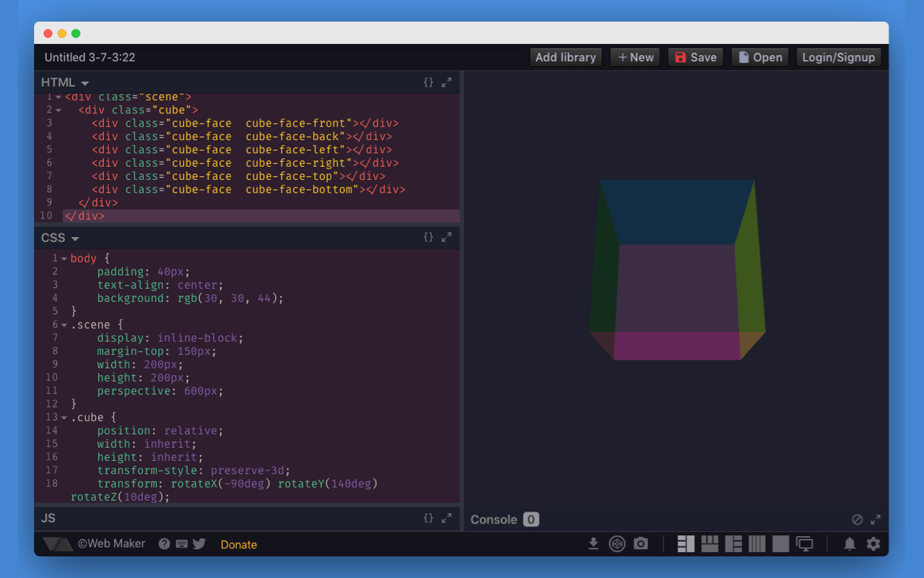Image resolution: width=924 pixels, height=578 pixels.
Task: Click the Donate link
Action: 238,544
